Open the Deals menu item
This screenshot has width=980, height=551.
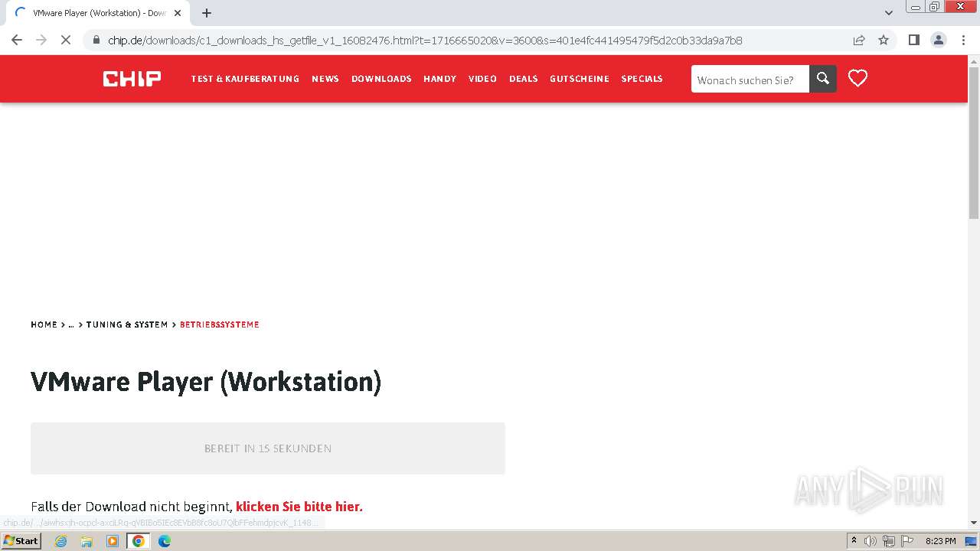[524, 79]
